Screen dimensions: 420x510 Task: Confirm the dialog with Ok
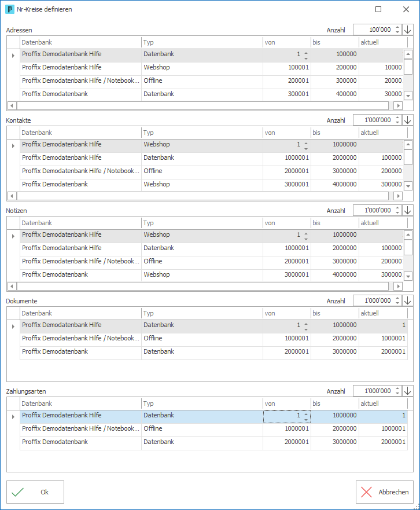(35, 492)
